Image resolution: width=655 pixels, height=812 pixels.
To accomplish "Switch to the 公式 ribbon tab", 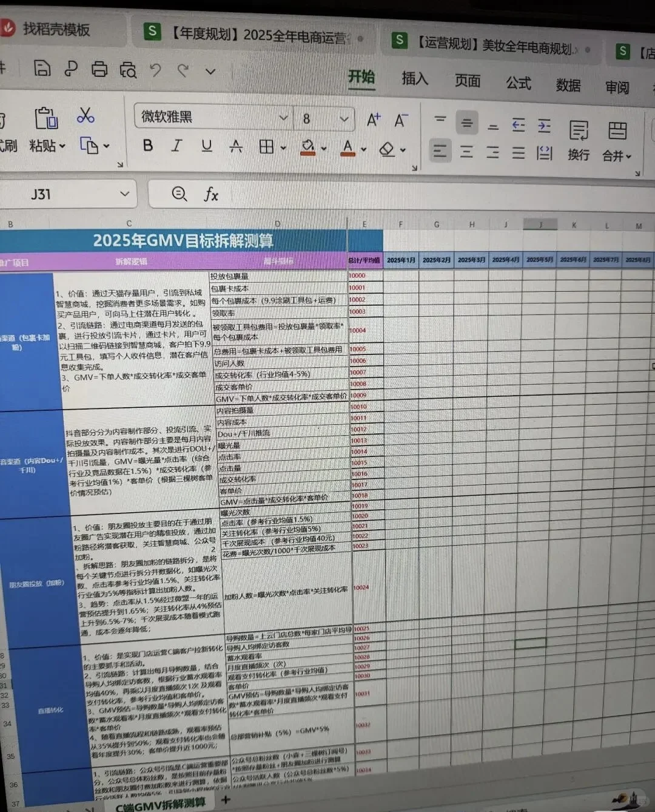I will coord(519,83).
